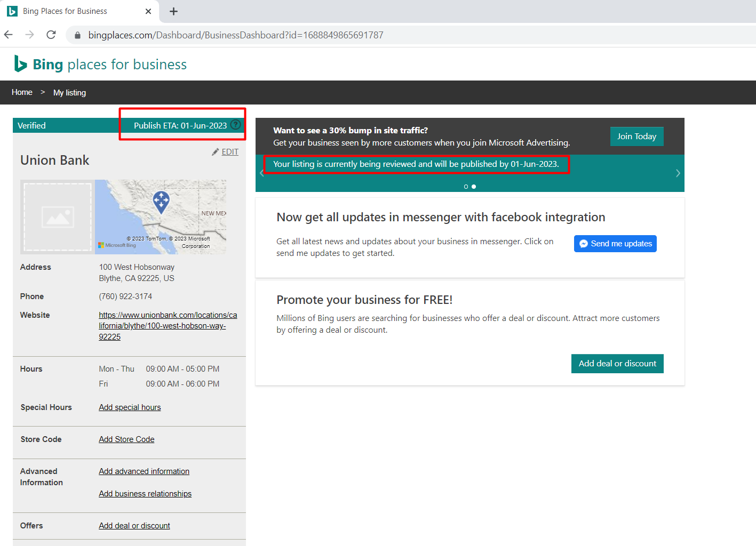Image resolution: width=756 pixels, height=546 pixels.
Task: Click the Verified status label
Action: [x=31, y=125]
